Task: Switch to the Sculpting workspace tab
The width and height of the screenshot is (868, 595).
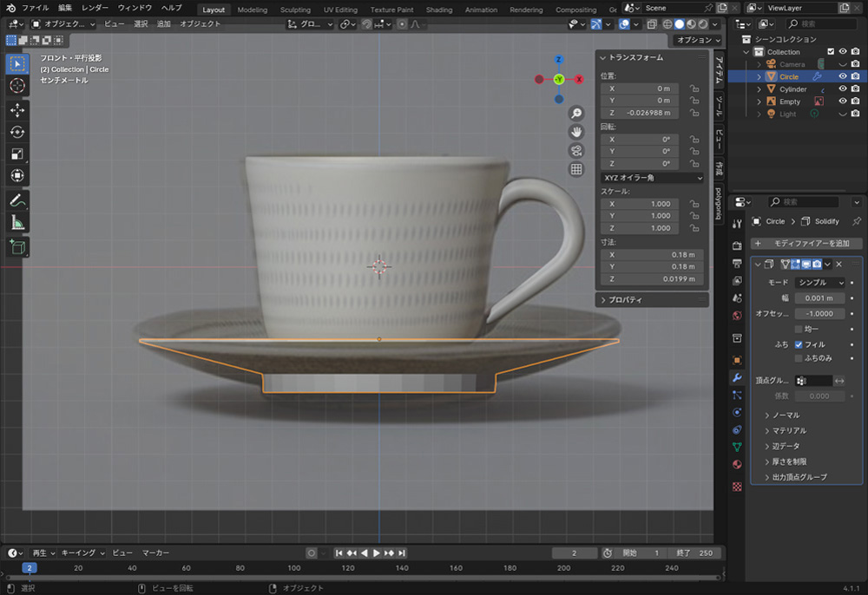Action: coord(295,10)
